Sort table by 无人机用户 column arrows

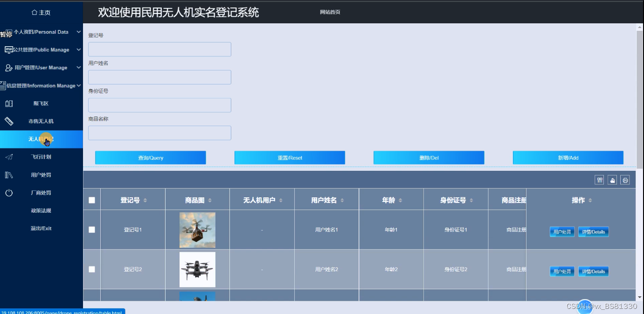coord(281,200)
